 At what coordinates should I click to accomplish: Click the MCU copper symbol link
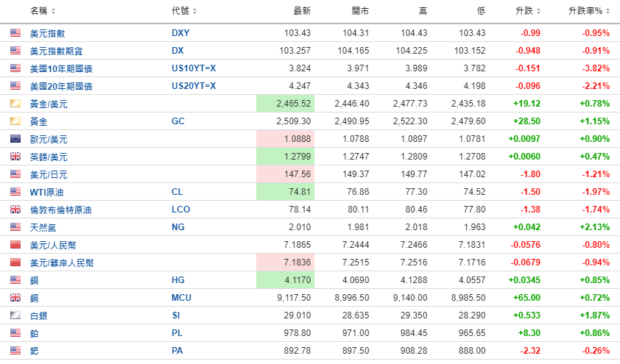pos(181,298)
